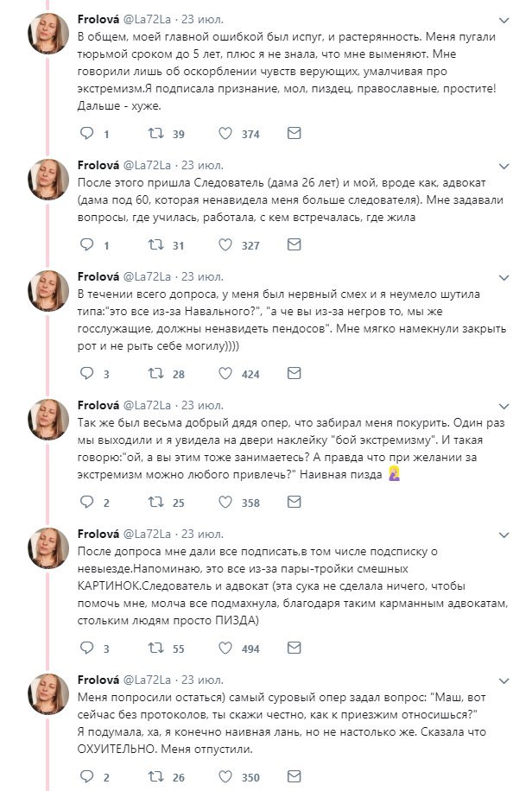Screen dimensions: 532x791
Task: Retweet the tweet with 39 retweets
Action: tap(156, 134)
